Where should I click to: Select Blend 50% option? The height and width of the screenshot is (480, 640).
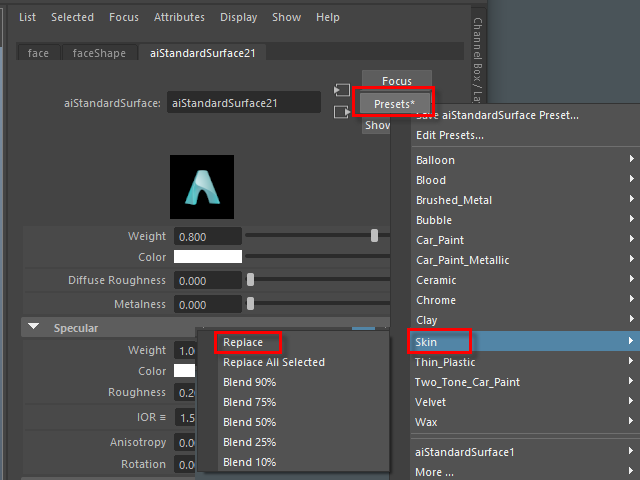pyautogui.click(x=249, y=422)
